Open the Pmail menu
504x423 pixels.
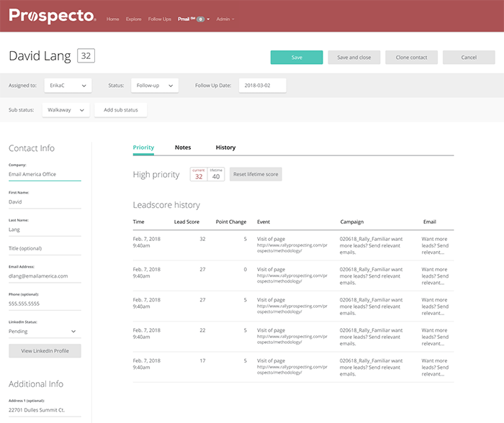click(x=194, y=19)
